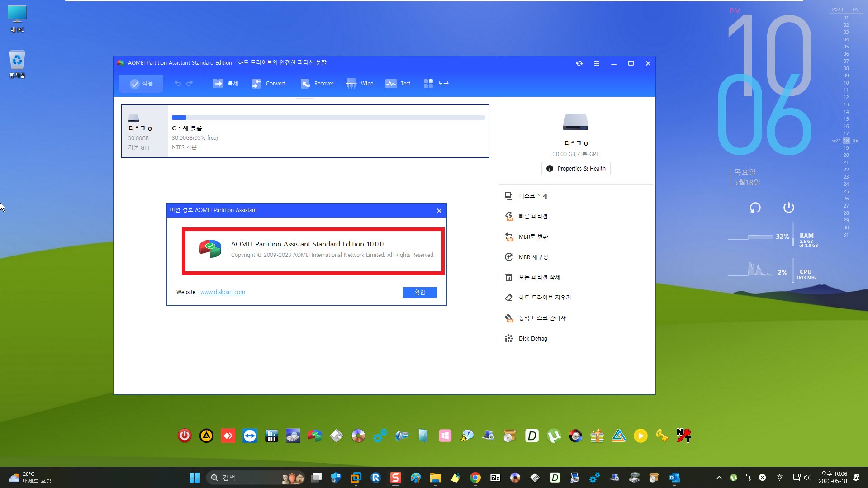Open the 7z icon on the taskbar
868x488 pixels.
(x=495, y=478)
